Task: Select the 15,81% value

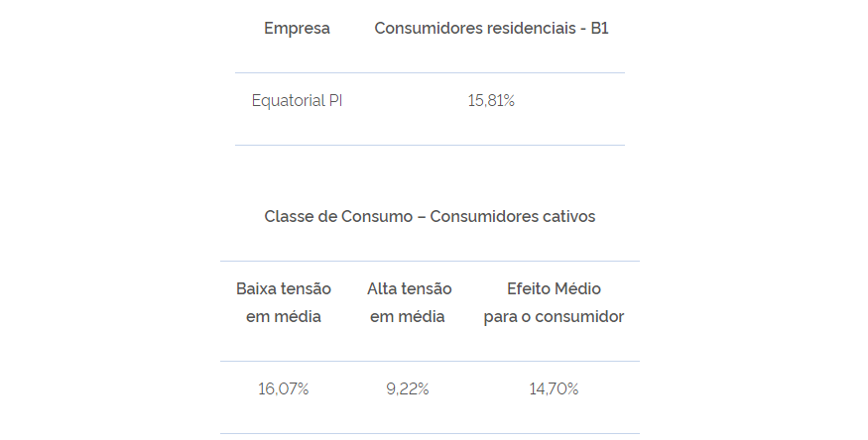Action: tap(491, 101)
